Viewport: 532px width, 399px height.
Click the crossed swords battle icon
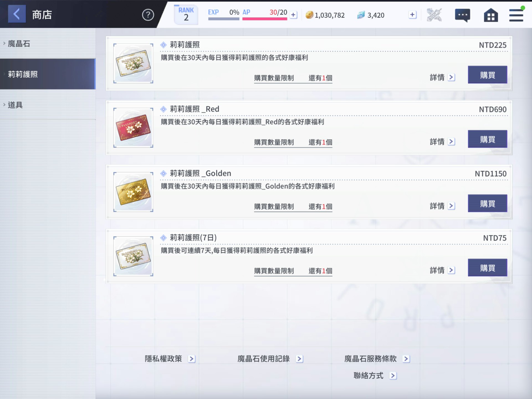[x=434, y=15]
